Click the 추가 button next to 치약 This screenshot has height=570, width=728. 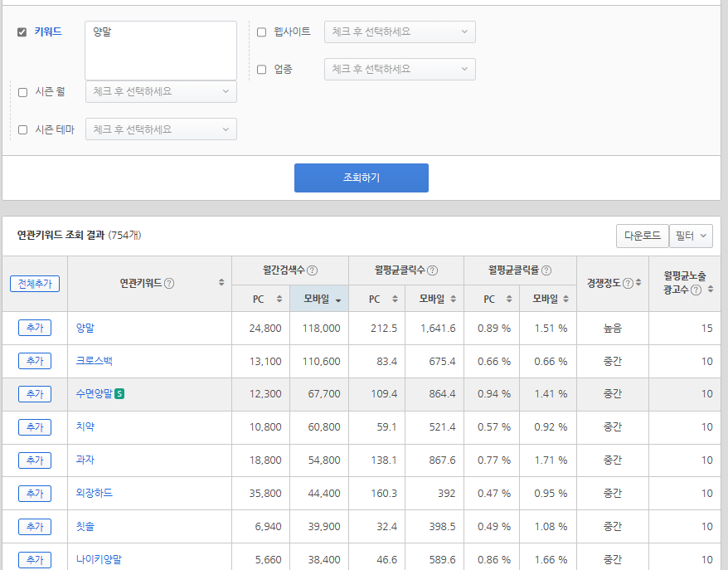pyautogui.click(x=34, y=426)
